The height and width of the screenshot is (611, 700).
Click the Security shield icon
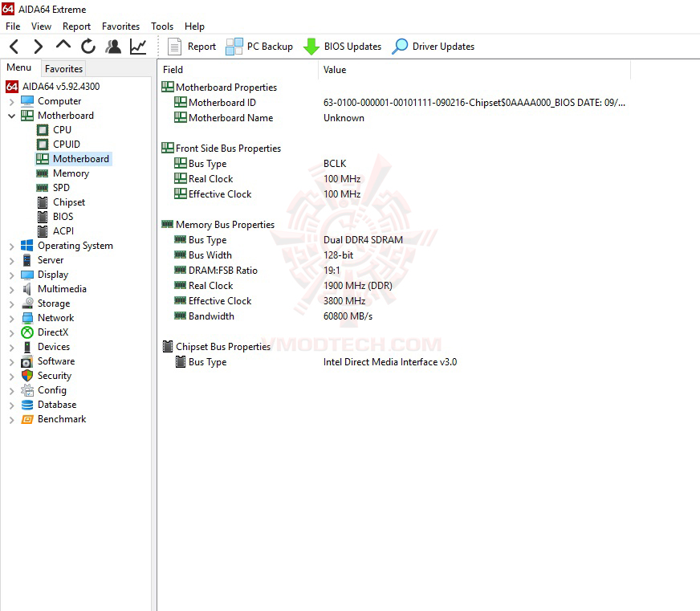27,376
